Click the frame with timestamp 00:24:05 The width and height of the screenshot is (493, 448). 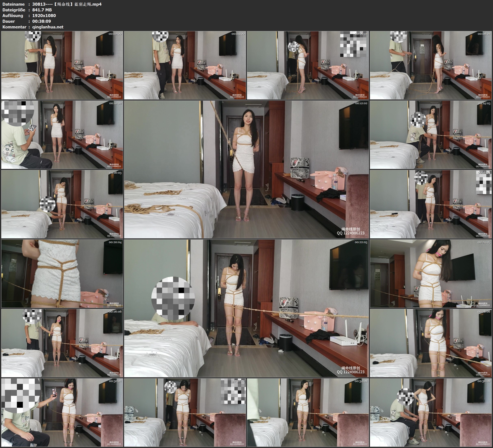[431, 274]
